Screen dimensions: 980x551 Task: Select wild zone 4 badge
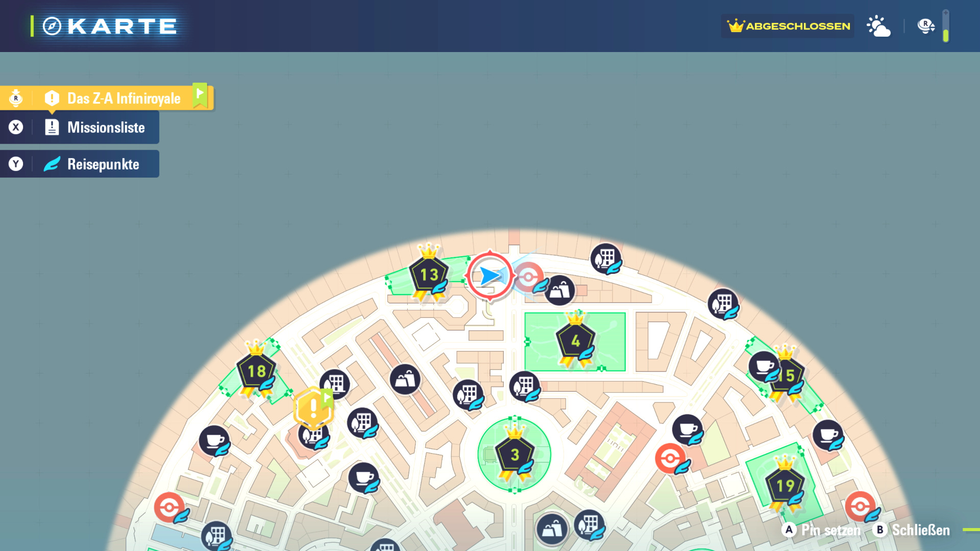click(575, 341)
